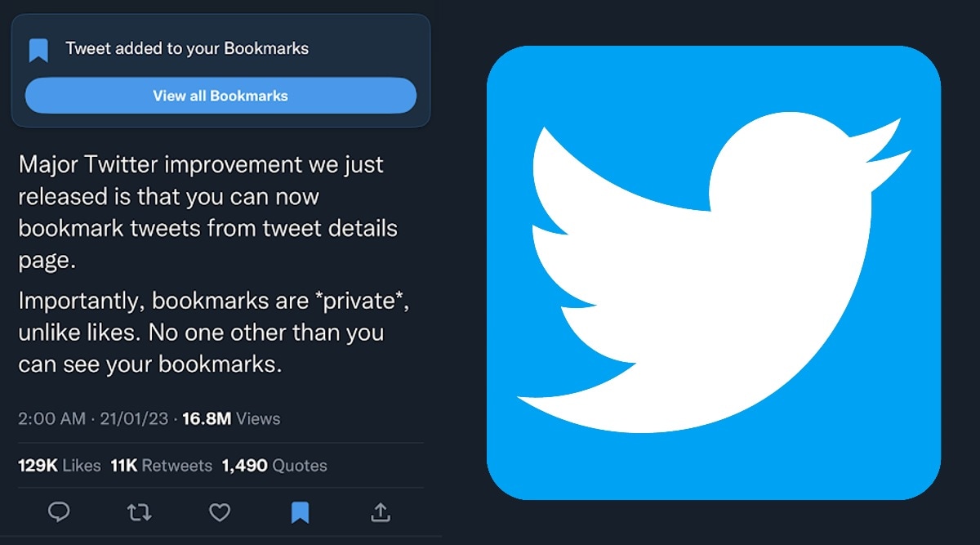Click the heart icon under the tweet
The image size is (980, 545).
pos(220,512)
